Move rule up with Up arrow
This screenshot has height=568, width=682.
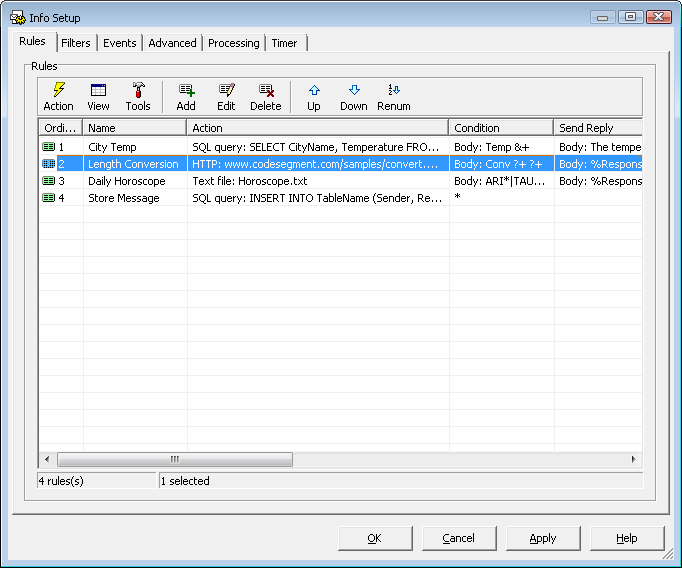click(314, 97)
